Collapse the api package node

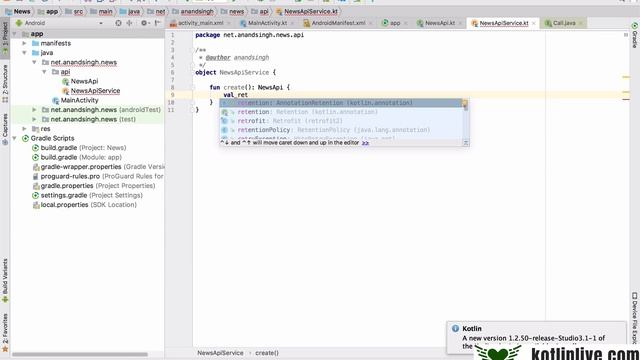click(44, 72)
